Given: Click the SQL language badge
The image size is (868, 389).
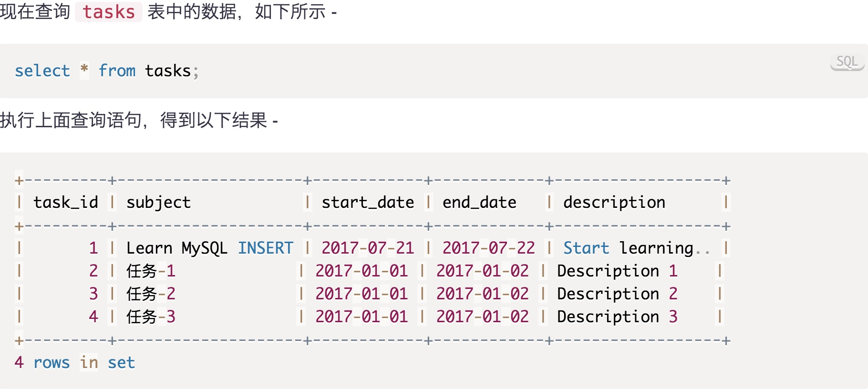Looking at the screenshot, I should (x=847, y=62).
